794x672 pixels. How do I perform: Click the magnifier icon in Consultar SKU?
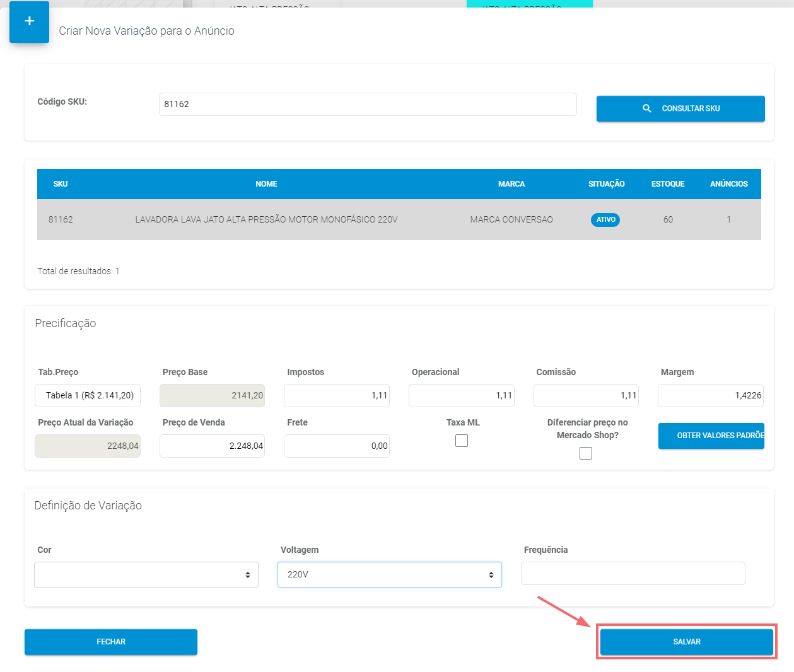pyautogui.click(x=647, y=108)
